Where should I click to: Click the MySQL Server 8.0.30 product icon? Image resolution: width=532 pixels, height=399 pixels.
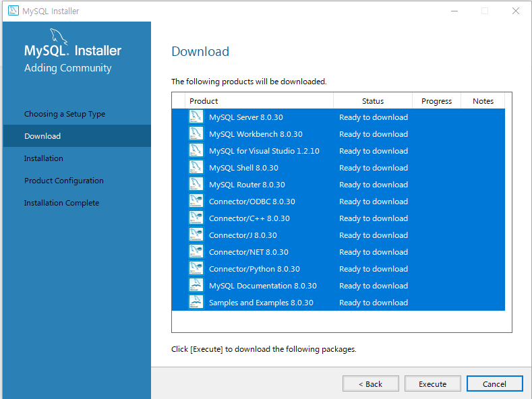196,117
